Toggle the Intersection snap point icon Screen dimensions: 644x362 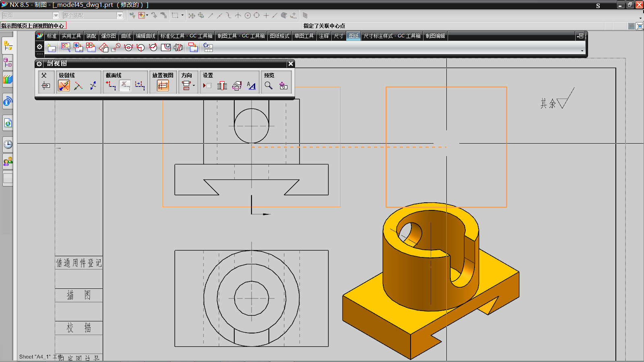(238, 15)
